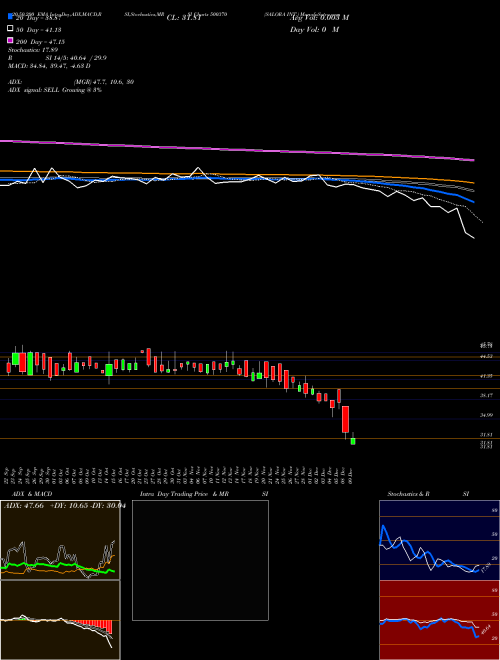Select the '50 Day = 41.13' legend text
The height and width of the screenshot is (660, 500).
pyautogui.click(x=39, y=29)
